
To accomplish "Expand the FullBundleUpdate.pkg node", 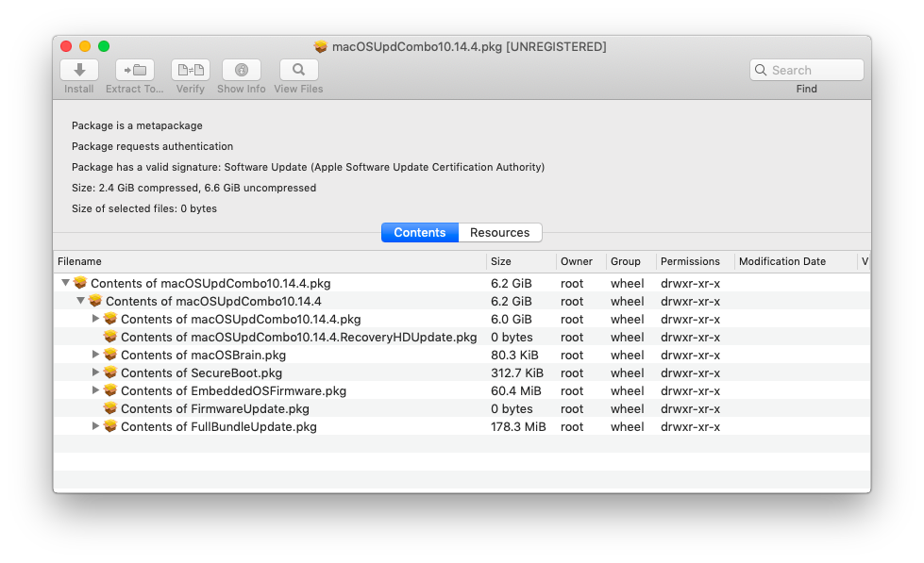I will [95, 425].
